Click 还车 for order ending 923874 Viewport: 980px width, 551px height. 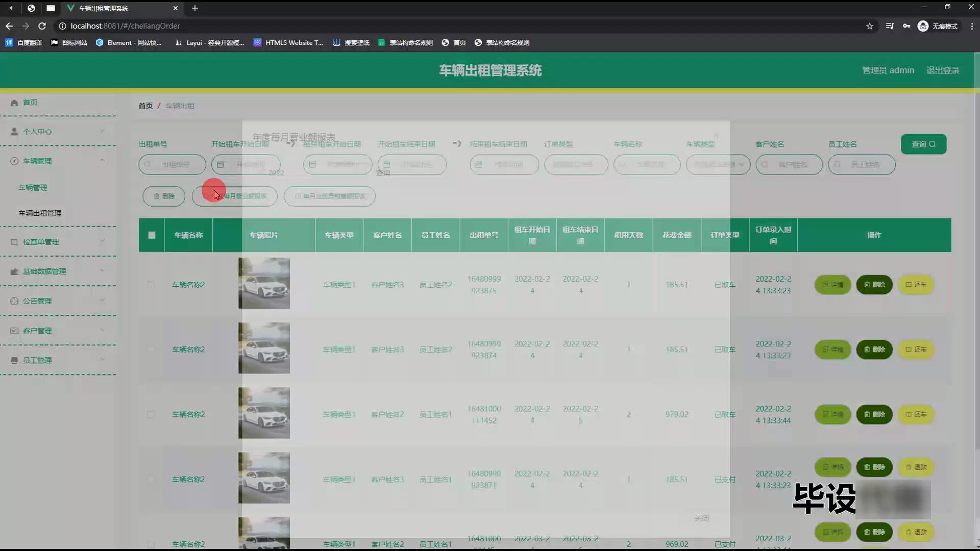(x=916, y=349)
